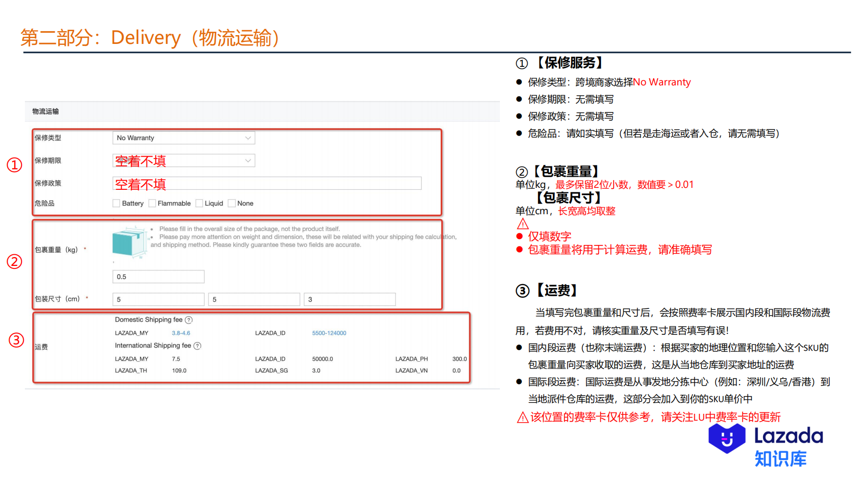The image size is (868, 488).
Task: Click the 保修政策 form label
Action: pyautogui.click(x=48, y=183)
